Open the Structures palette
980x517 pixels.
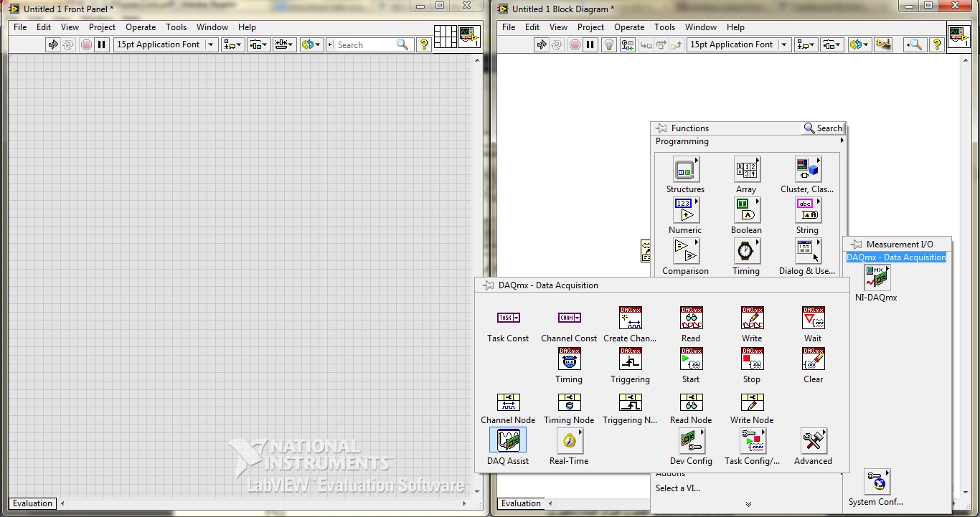click(685, 170)
